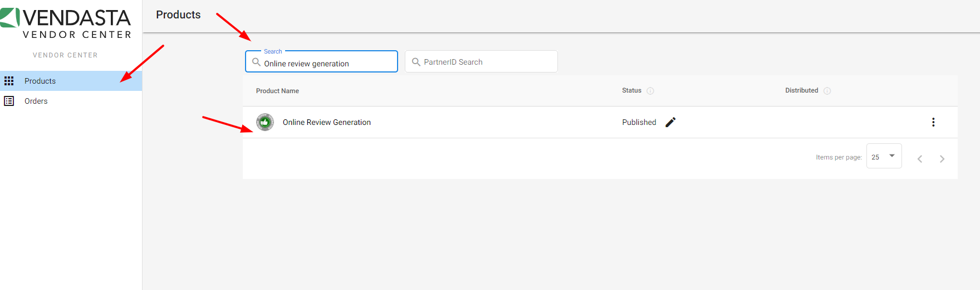Show info for the Status column
The width and height of the screenshot is (980, 290).
click(x=650, y=91)
